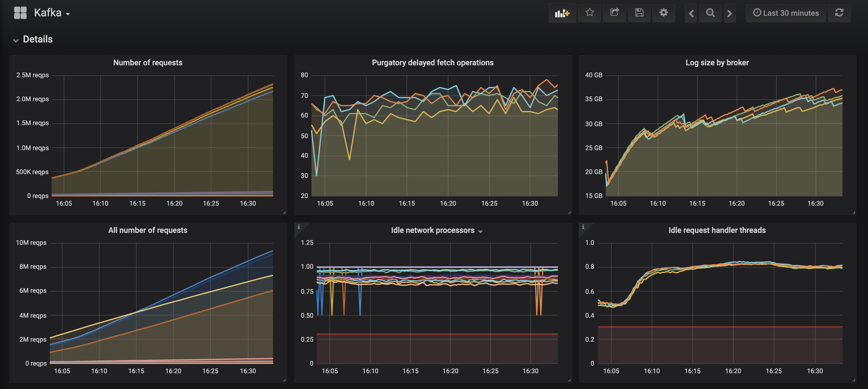The width and height of the screenshot is (868, 389).
Task: Open the Last 30 minutes time picker
Action: tap(786, 13)
